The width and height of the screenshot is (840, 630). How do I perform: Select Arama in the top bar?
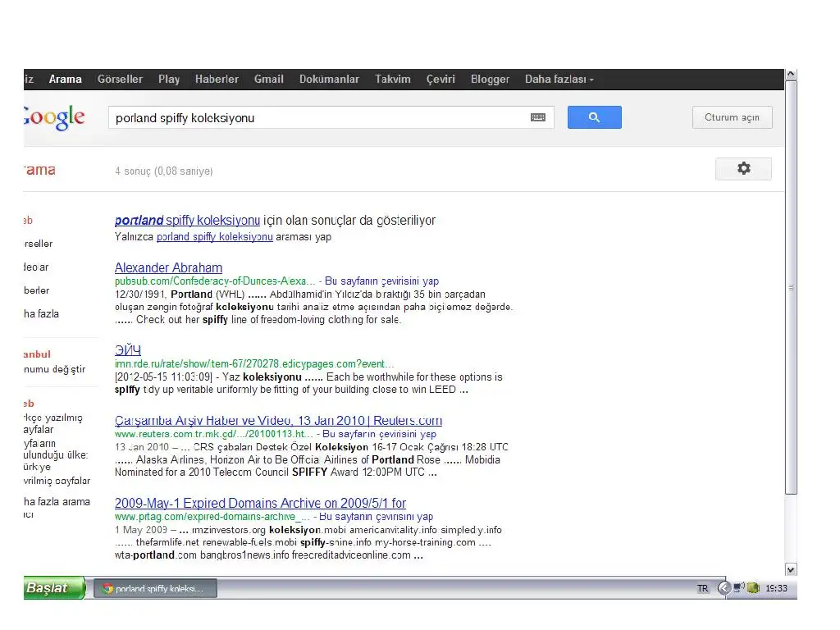pyautogui.click(x=66, y=80)
